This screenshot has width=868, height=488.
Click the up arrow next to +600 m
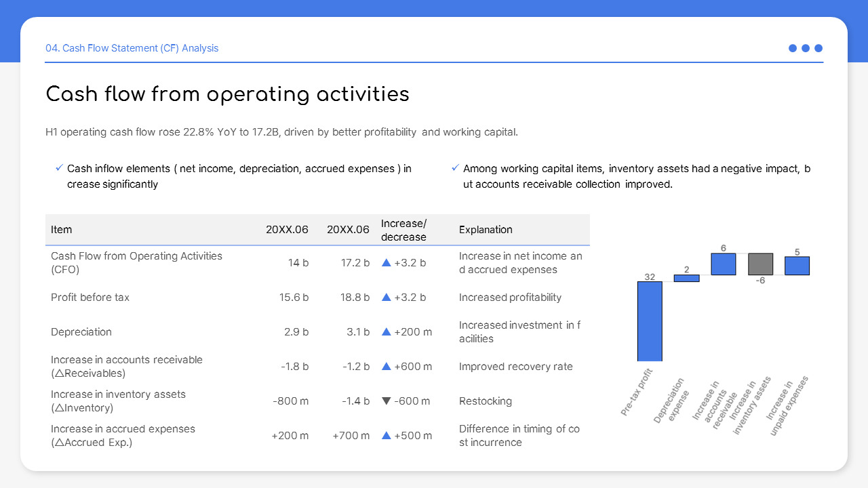(385, 366)
